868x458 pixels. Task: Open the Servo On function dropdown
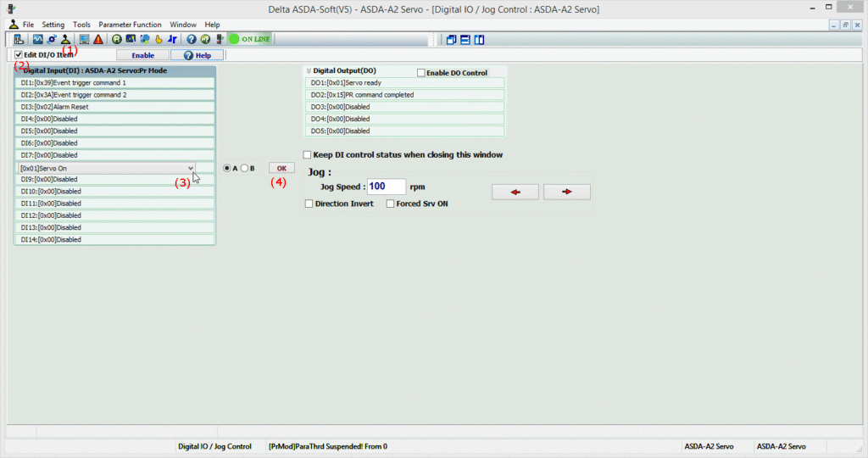coord(191,168)
